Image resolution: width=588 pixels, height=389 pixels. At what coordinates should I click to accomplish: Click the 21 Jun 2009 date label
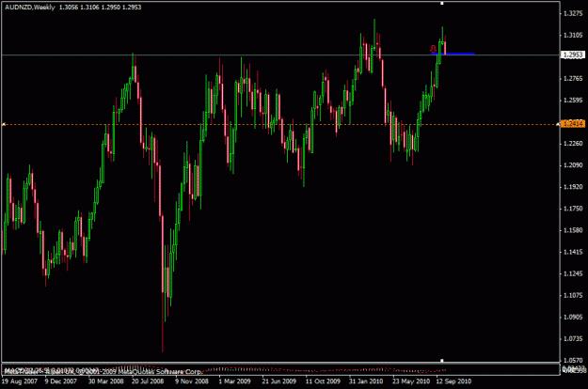click(x=279, y=381)
